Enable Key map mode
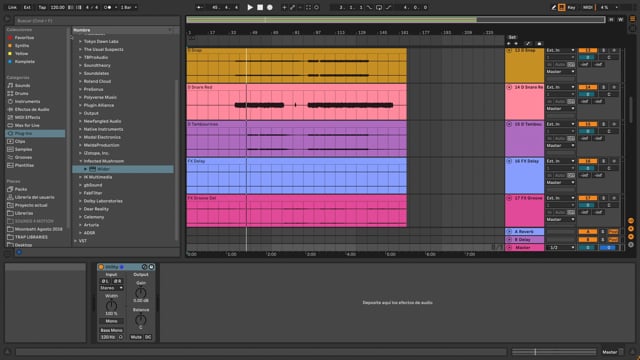The image size is (640, 360). point(571,7)
